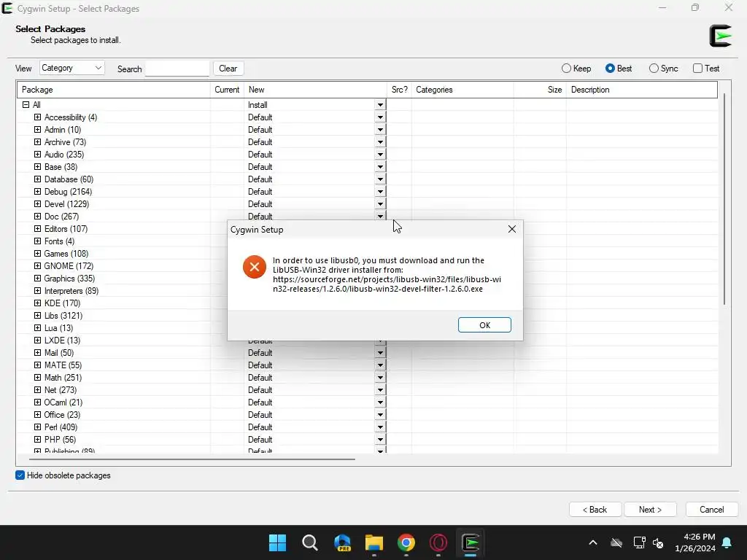Viewport: 747px width, 560px height.
Task: Expand the Debug (2164) category
Action: 38,192
